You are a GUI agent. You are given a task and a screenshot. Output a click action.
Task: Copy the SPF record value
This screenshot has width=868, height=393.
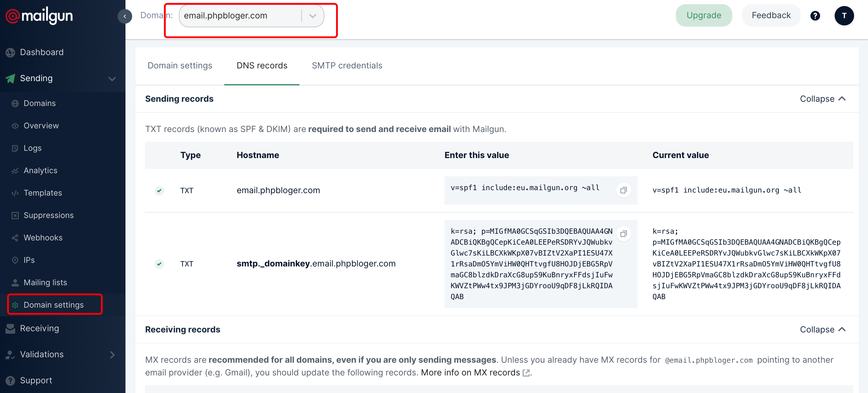click(x=623, y=190)
